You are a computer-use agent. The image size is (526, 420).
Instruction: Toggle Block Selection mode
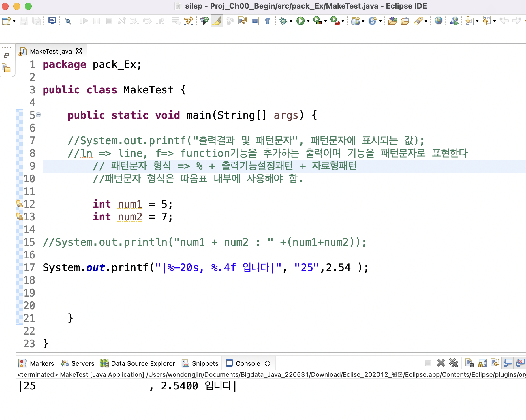coord(255,21)
